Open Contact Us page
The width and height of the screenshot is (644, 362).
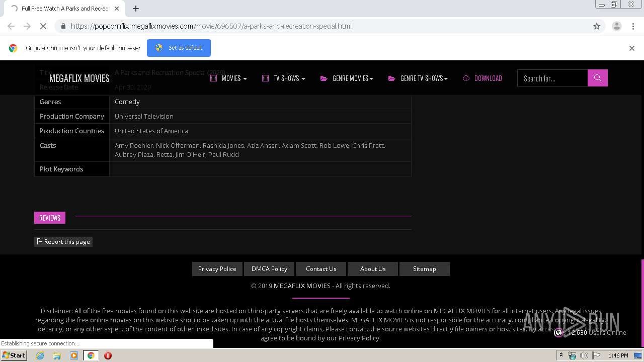coord(321,269)
